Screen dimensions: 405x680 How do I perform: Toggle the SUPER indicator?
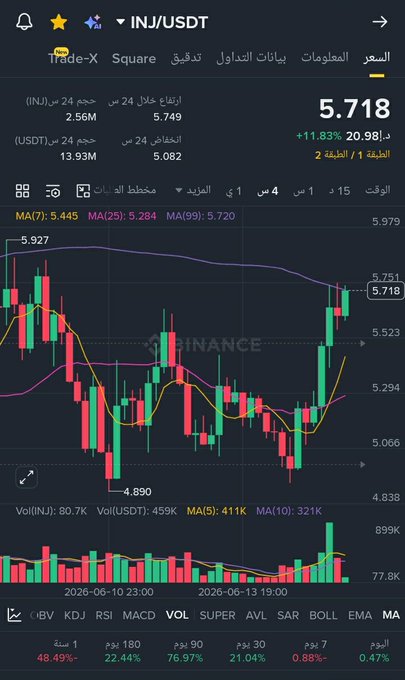coord(217,615)
